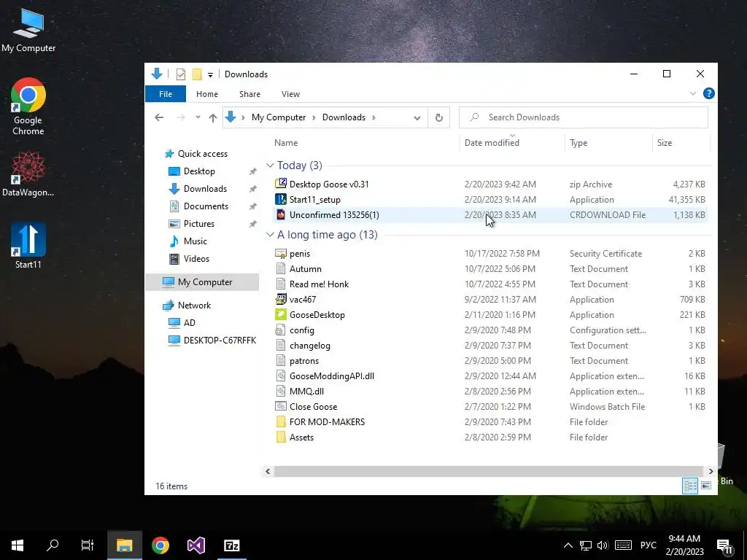Click РУС input language indicator
This screenshot has height=560, width=747.
648,545
